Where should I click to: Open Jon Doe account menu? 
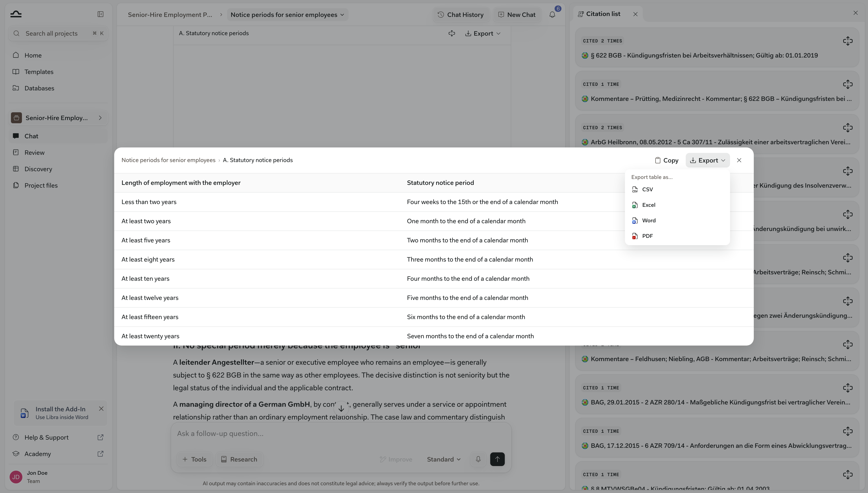pyautogui.click(x=58, y=477)
